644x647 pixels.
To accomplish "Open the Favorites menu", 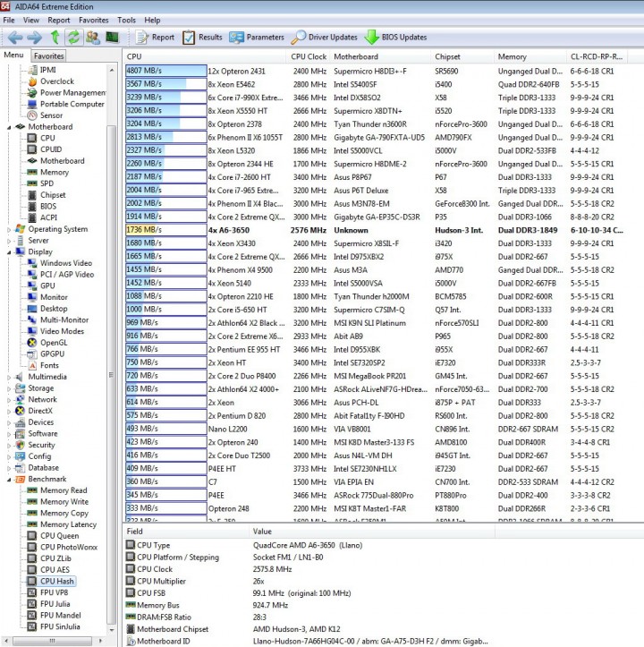I will tap(94, 21).
